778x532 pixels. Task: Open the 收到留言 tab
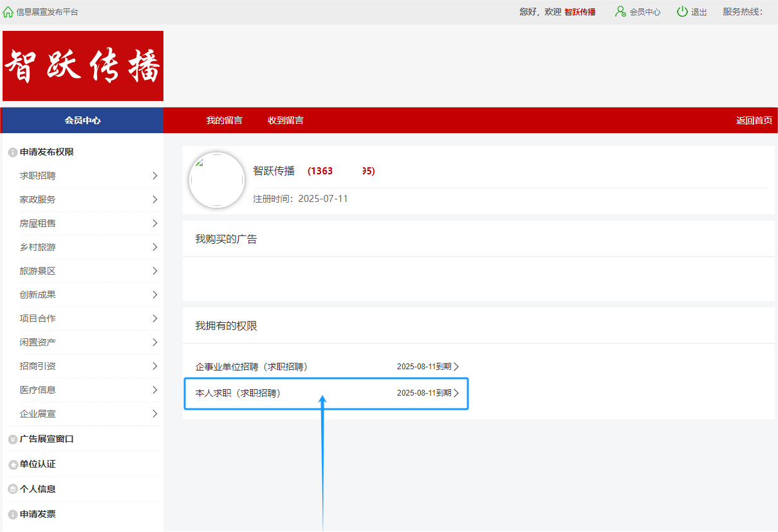pyautogui.click(x=286, y=120)
